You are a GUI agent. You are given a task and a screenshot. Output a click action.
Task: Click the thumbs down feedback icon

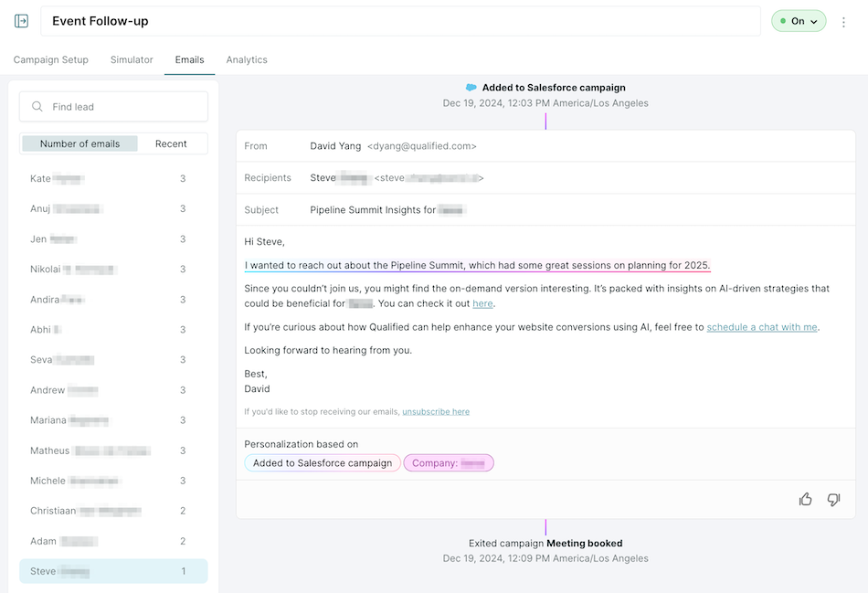coord(833,500)
